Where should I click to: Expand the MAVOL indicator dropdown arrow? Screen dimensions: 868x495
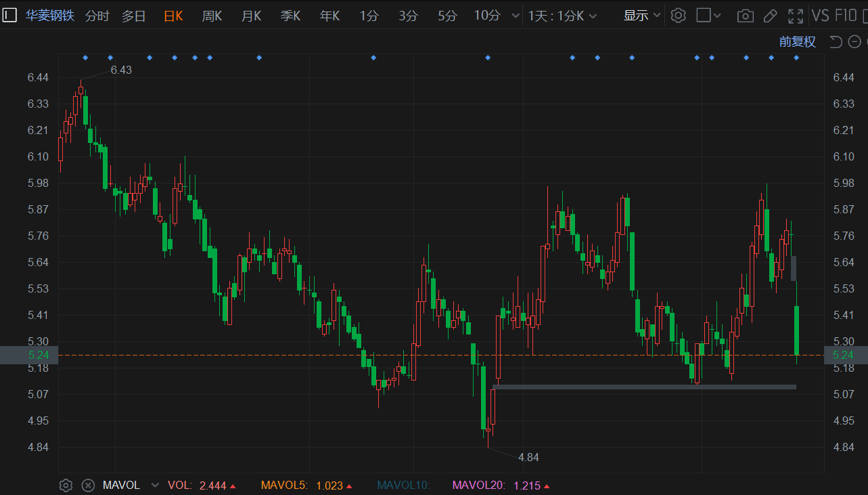[x=155, y=485]
